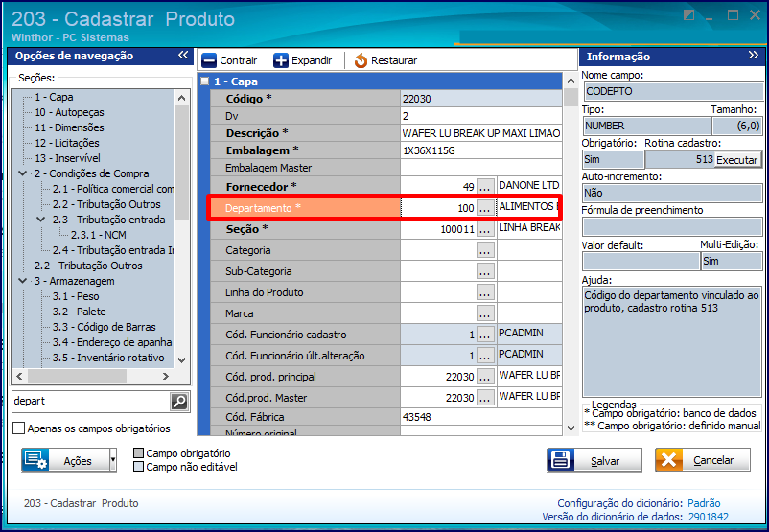Click the 'Campo não editável' legend box
Viewport: 769px width, 532px height.
[x=139, y=466]
